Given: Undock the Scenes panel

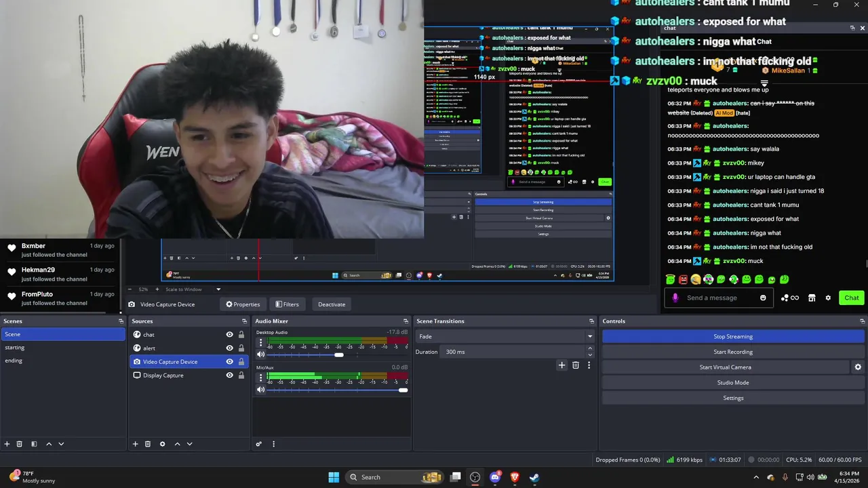Looking at the screenshot, I should click(121, 321).
